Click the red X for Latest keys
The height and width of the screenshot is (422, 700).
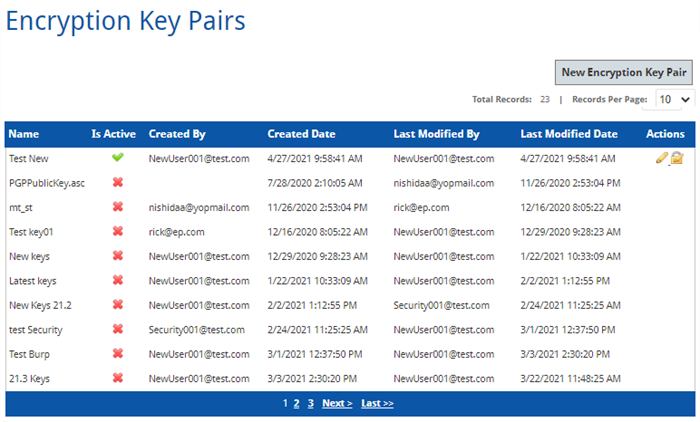[x=118, y=280]
